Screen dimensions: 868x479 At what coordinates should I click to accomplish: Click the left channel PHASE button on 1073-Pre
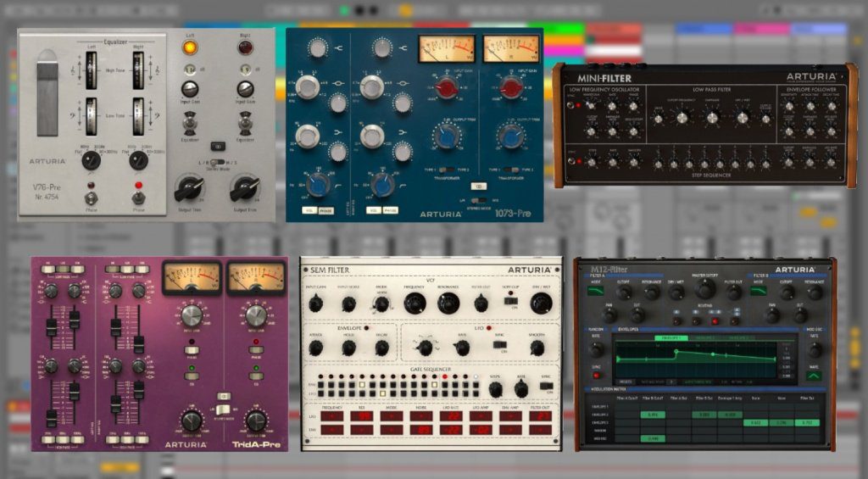click(x=326, y=210)
